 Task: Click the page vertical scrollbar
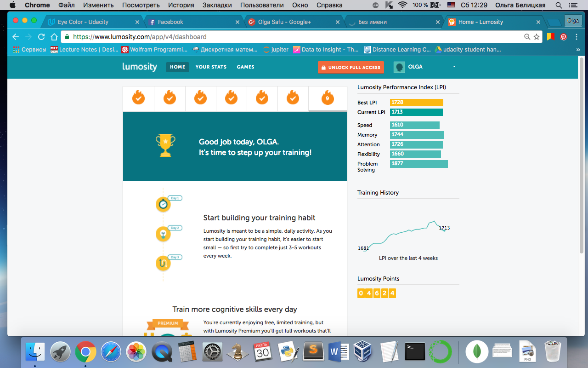pyautogui.click(x=581, y=155)
